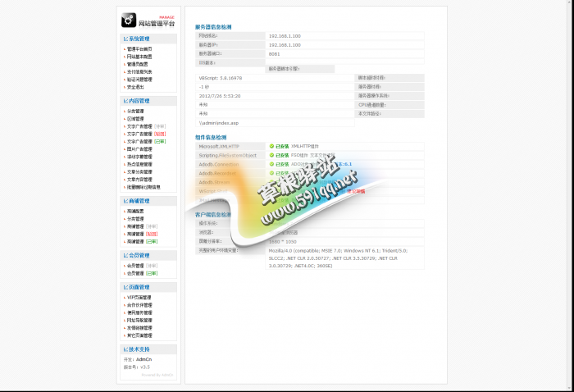The height and width of the screenshot is (392, 574).
Task: Open 文章分类管理
Action: pos(139,172)
